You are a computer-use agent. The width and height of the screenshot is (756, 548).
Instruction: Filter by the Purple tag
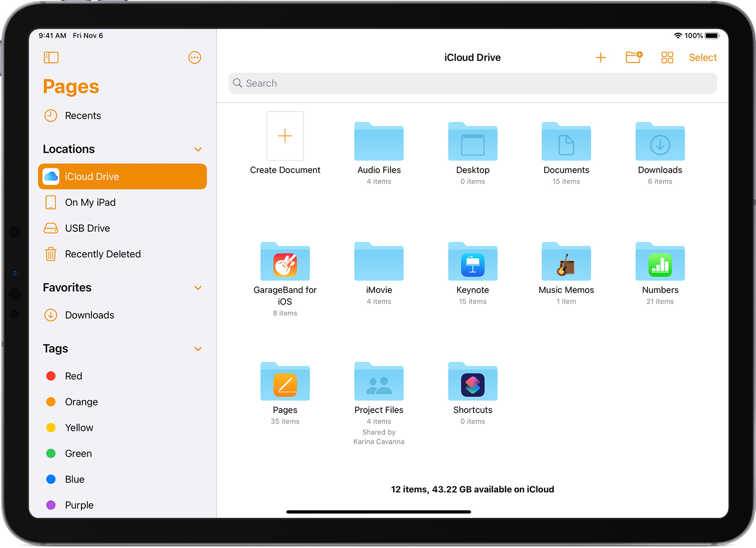point(123,505)
